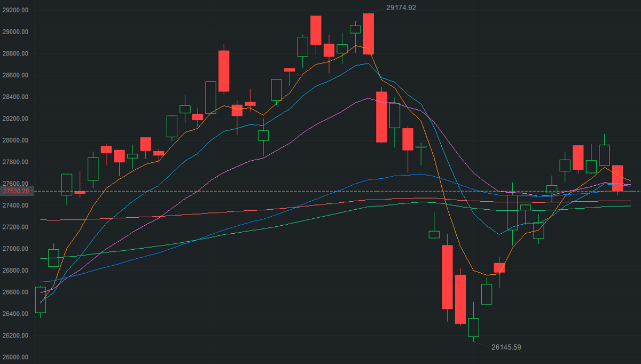The image size is (641, 364).
Task: Click the 26145.59 low price annotation
Action: pyautogui.click(x=506, y=347)
